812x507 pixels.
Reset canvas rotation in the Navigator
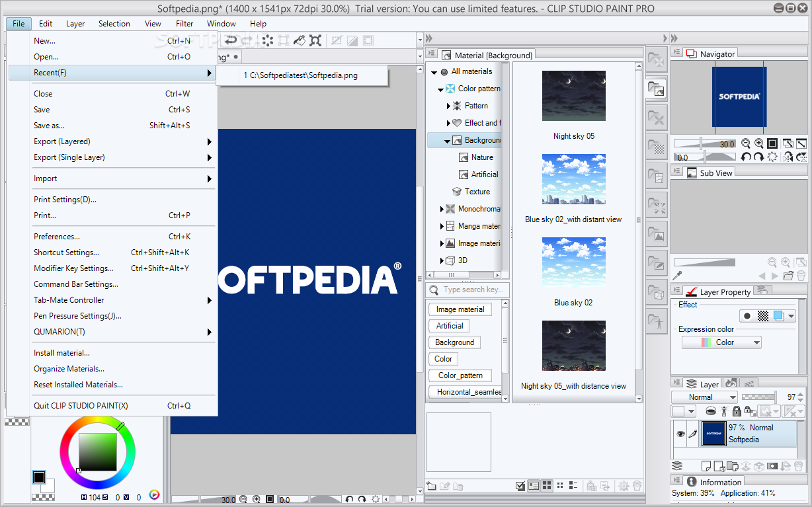pos(772,157)
